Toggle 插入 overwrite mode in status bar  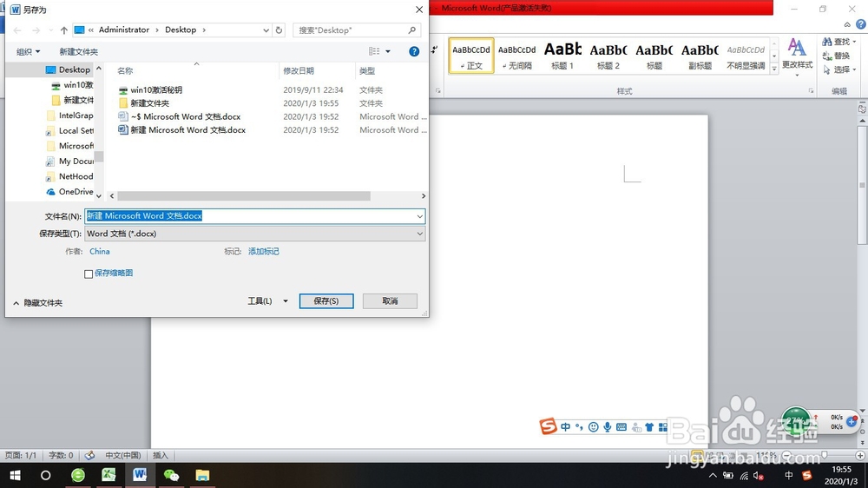(x=160, y=455)
